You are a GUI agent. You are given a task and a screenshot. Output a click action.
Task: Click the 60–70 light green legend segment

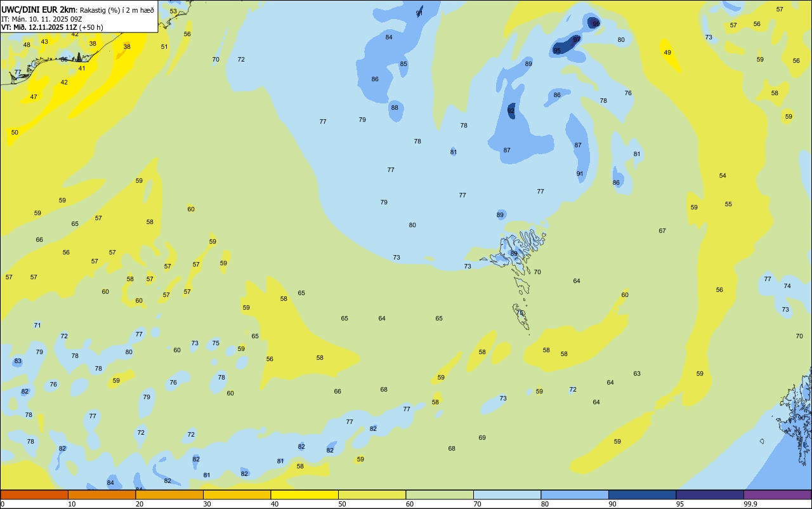point(440,494)
